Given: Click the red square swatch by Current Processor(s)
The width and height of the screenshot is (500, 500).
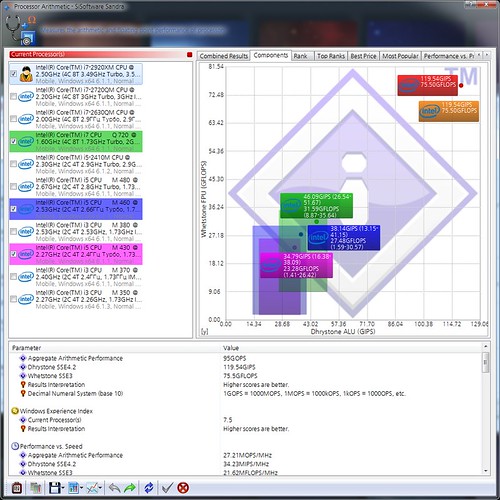Looking at the screenshot, I should pos(189,55).
